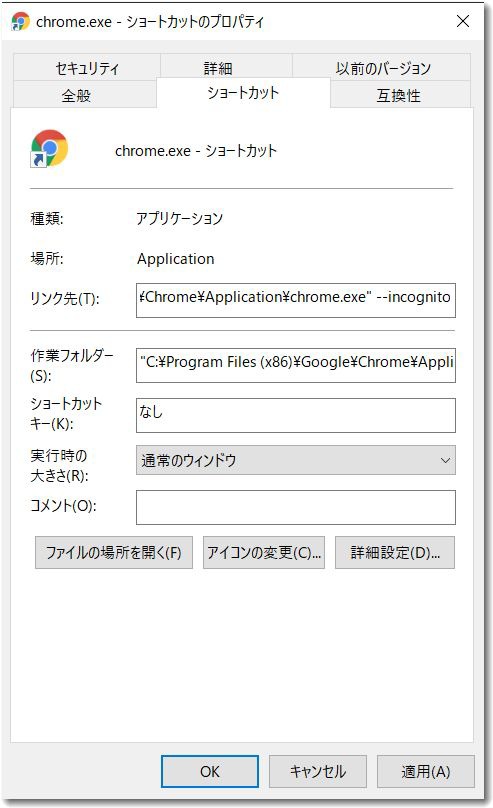Image resolution: width=493 pixels, height=808 pixels.
Task: Open the 以前のバージョン tab
Action: (x=382, y=68)
